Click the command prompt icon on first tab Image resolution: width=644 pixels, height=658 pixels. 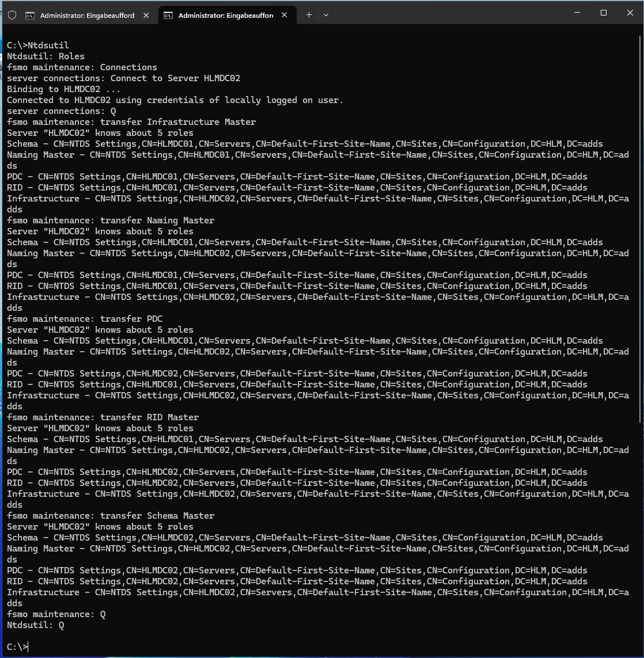pos(30,16)
